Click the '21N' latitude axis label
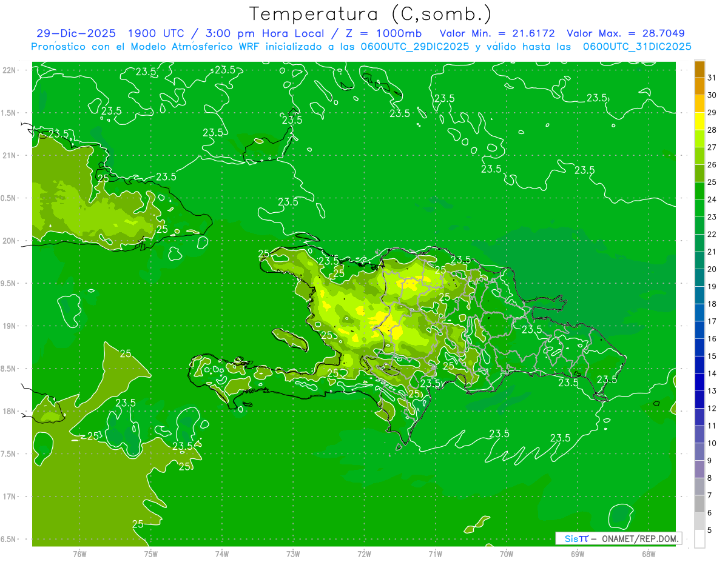 point(9,155)
